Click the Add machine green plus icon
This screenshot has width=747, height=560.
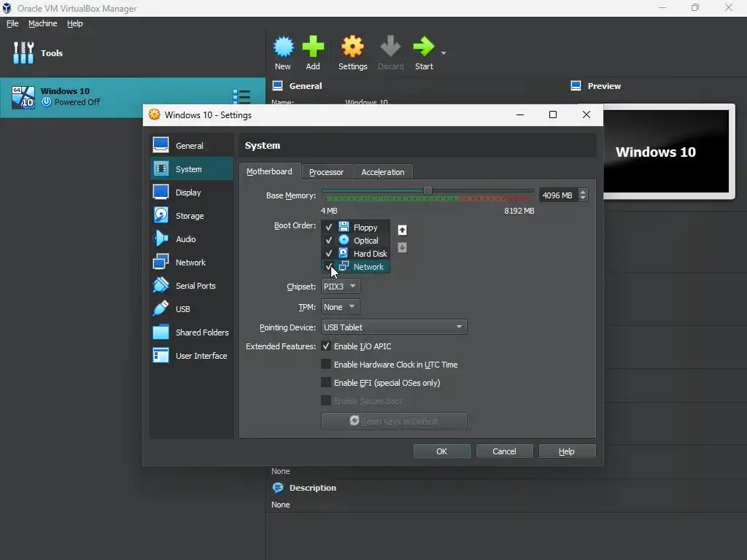point(313,47)
